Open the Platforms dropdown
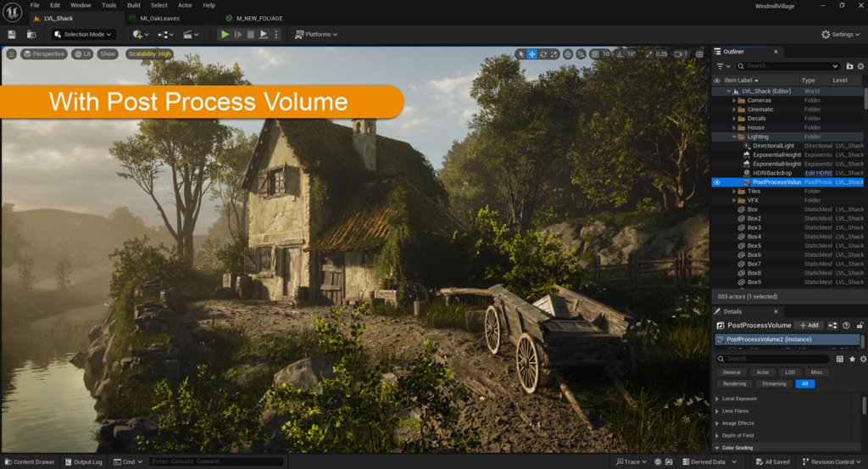868x469 pixels. point(316,34)
